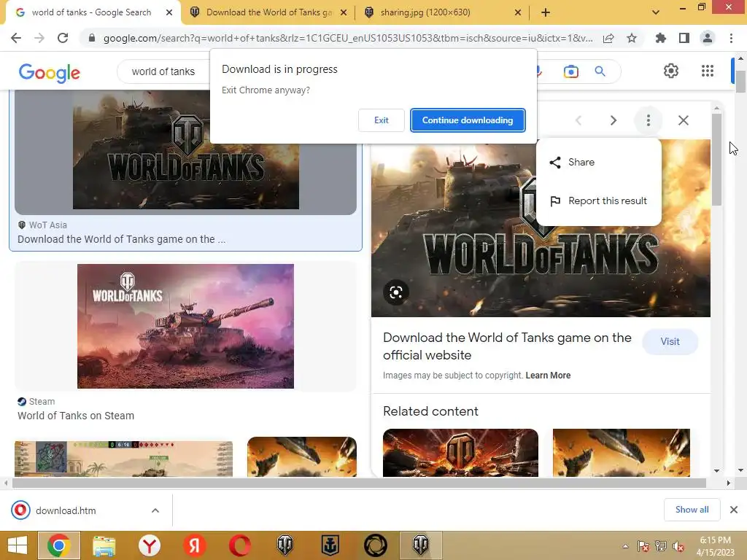Toggle the Chrome side panel icon
This screenshot has height=560, width=747.
click(x=684, y=38)
